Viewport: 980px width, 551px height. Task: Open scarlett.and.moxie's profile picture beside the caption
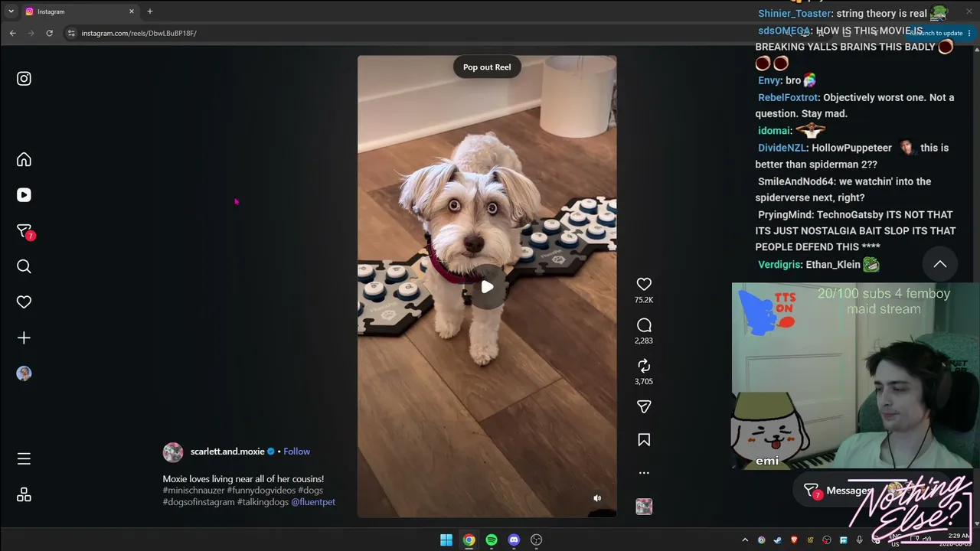[173, 452]
